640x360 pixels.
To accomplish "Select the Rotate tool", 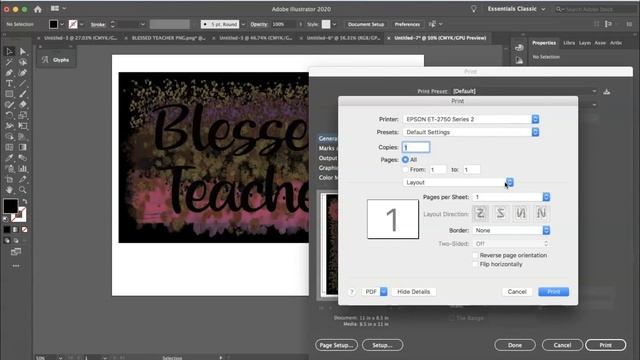I will pos(9,115).
